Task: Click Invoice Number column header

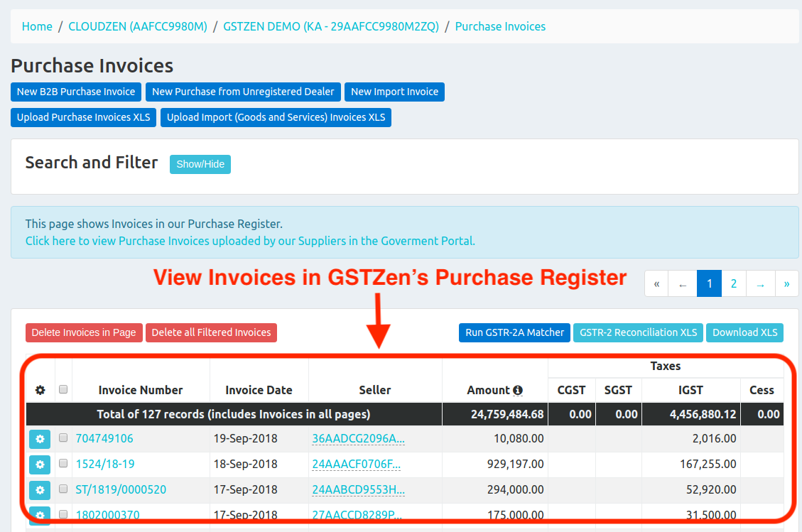Action: coord(141,391)
